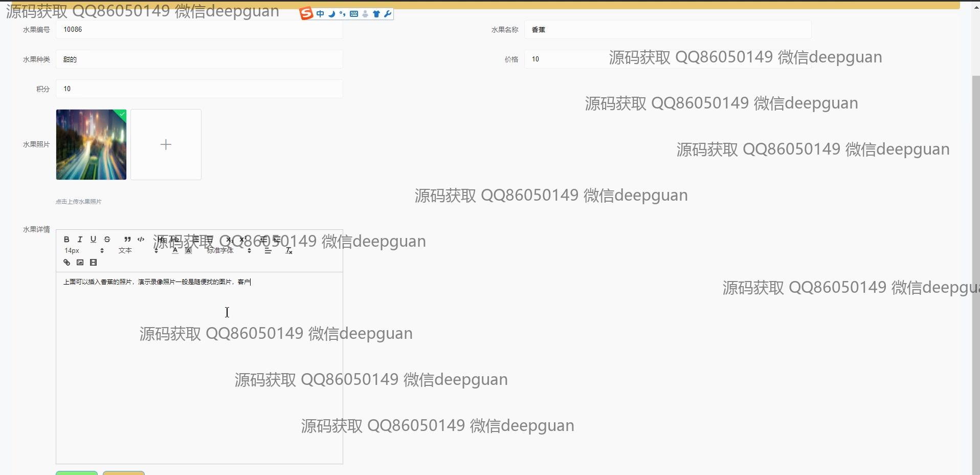This screenshot has width=980, height=475.
Task: Click the 水果编号 input field
Action: (x=199, y=29)
